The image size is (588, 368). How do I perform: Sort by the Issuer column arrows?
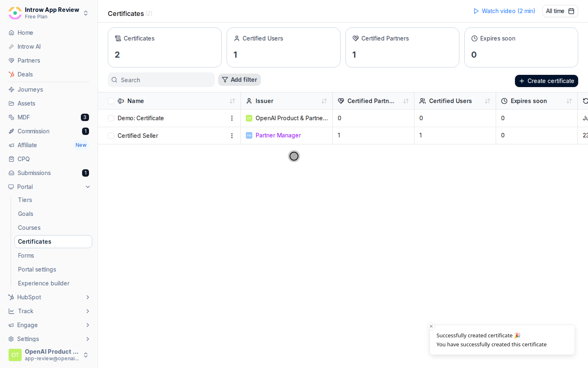point(324,101)
